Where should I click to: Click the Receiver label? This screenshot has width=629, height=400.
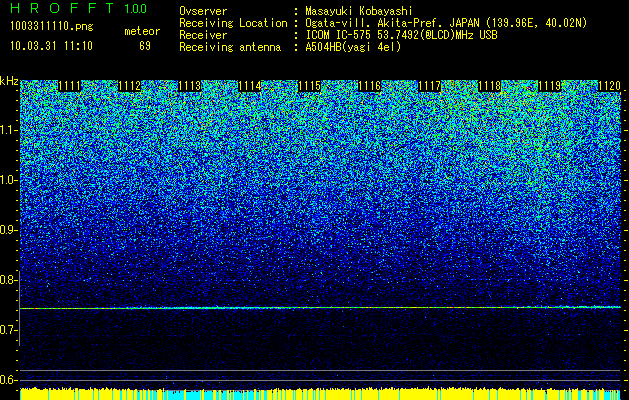(x=203, y=35)
